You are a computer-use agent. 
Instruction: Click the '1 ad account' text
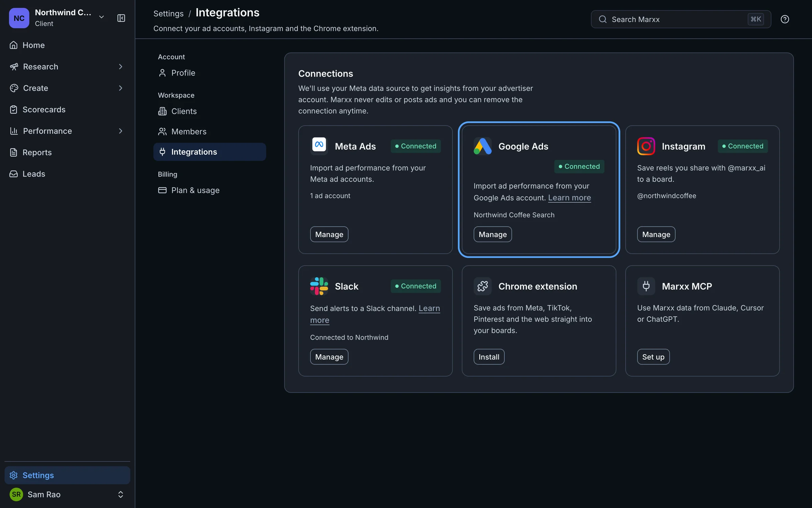click(330, 196)
